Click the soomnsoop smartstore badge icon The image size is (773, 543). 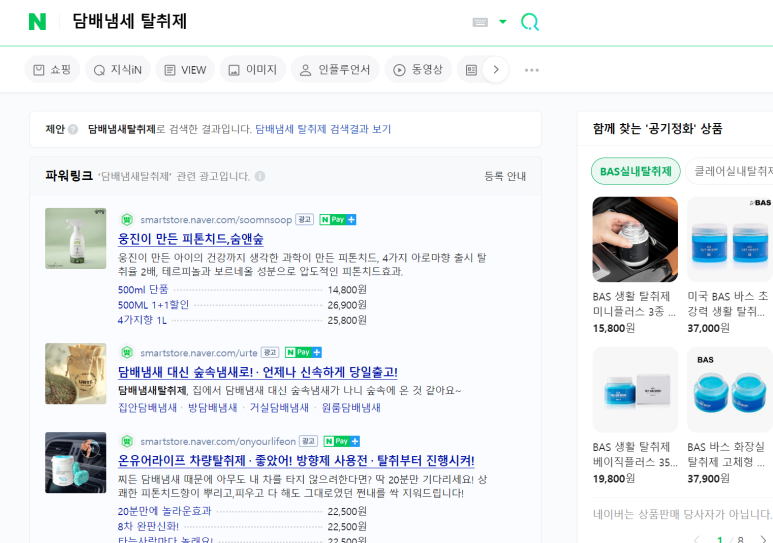click(127, 219)
